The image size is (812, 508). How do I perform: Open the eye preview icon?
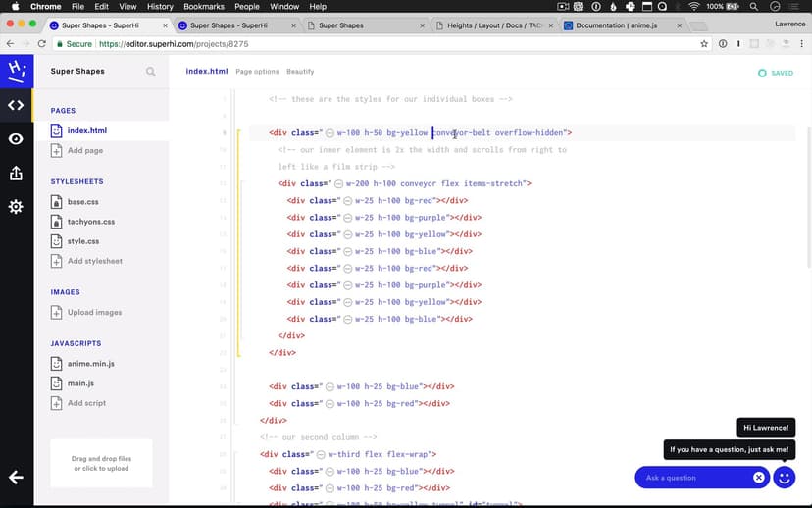click(x=16, y=139)
